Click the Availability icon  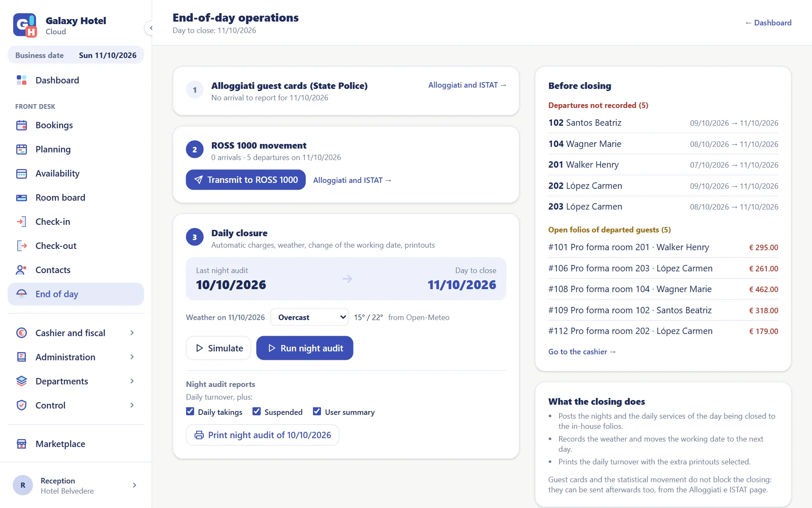(22, 173)
